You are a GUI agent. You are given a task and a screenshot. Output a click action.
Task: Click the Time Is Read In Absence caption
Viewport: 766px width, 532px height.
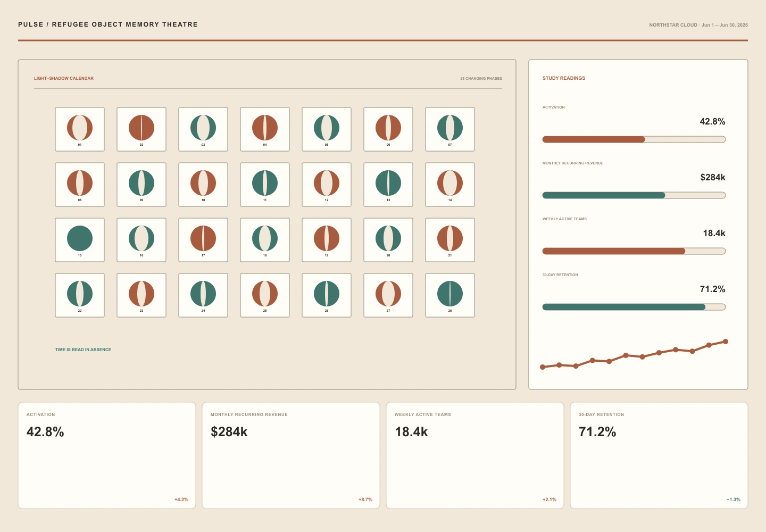[83, 350]
